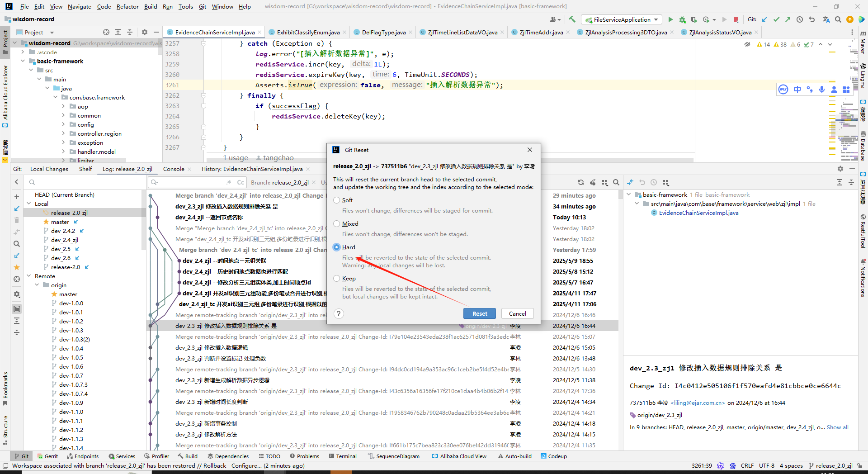
Task: Select the Soft reset mode
Action: 337,200
